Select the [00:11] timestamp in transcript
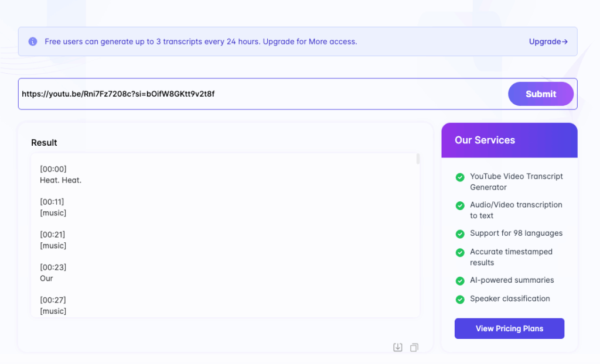The height and width of the screenshot is (364, 600). pos(53,202)
